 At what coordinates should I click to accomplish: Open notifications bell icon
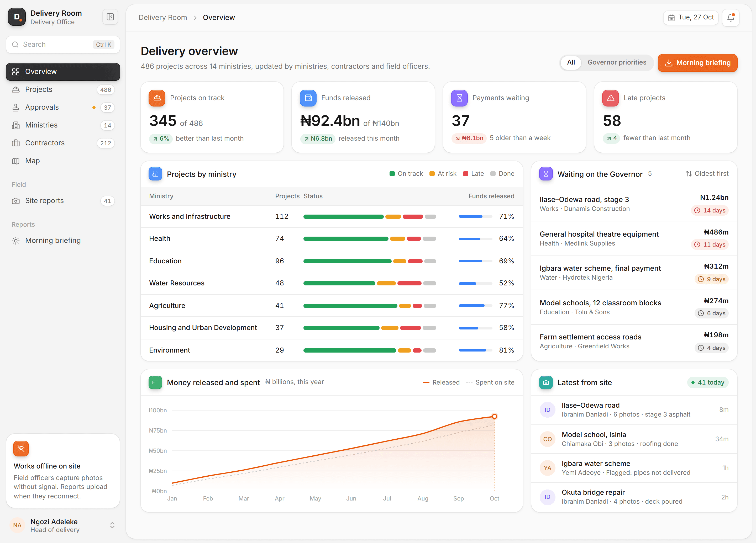pos(731,17)
